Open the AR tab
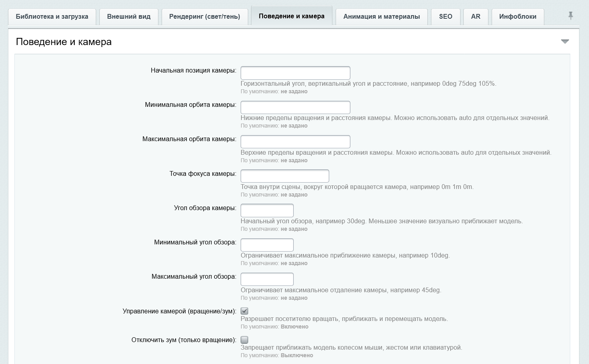The height and width of the screenshot is (364, 589). pos(476,17)
